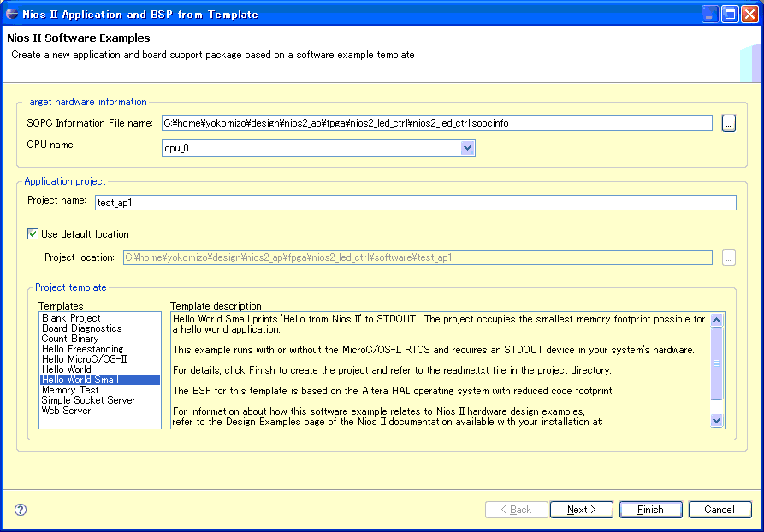This screenshot has width=764, height=532.
Task: Click the Template description text area
Action: [x=441, y=370]
